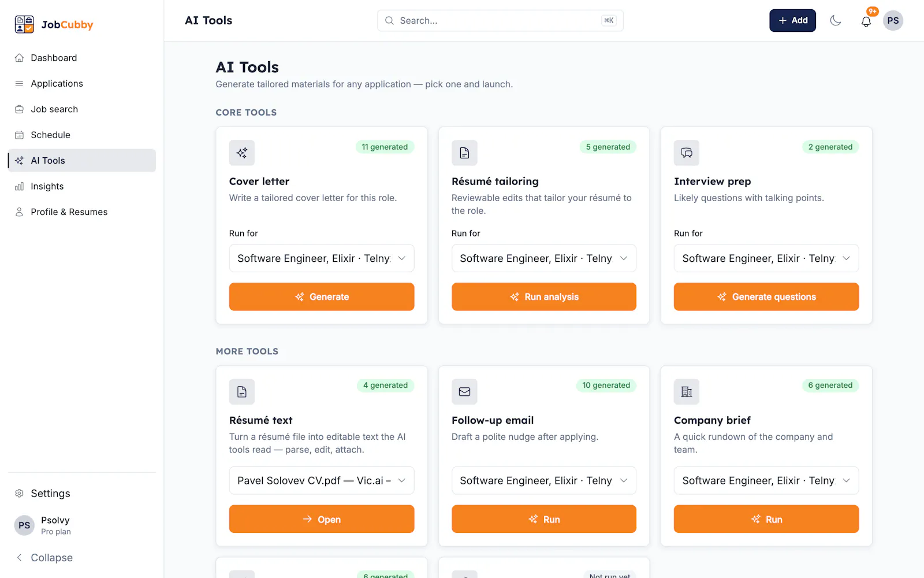Image resolution: width=924 pixels, height=578 pixels.
Task: Expand Follow-up email role dropdown
Action: click(x=544, y=480)
